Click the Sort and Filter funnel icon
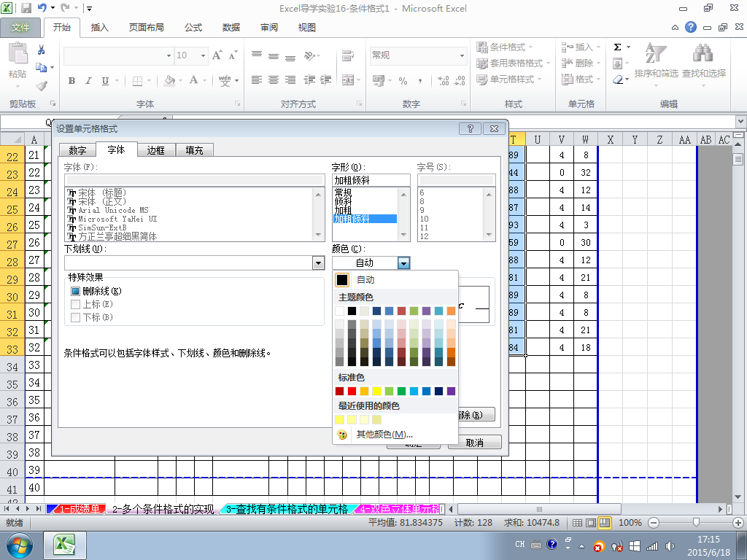 click(x=656, y=53)
